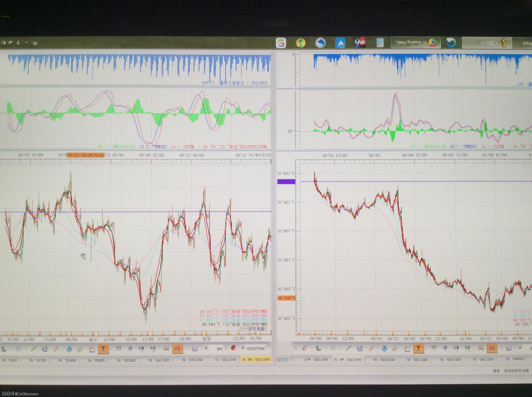532x397 pixels.
Task: Toggle the Bid price button in the m5 chart toolbar
Action: (492, 348)
